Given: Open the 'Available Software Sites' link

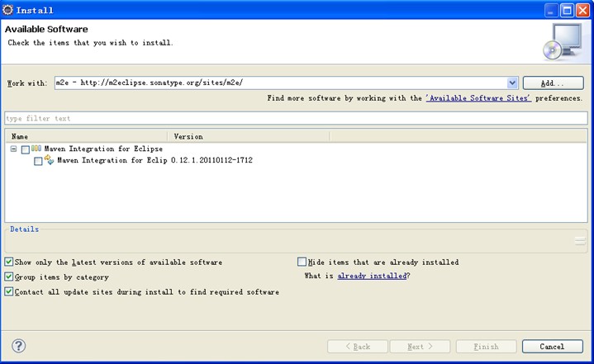Looking at the screenshot, I should (x=478, y=98).
